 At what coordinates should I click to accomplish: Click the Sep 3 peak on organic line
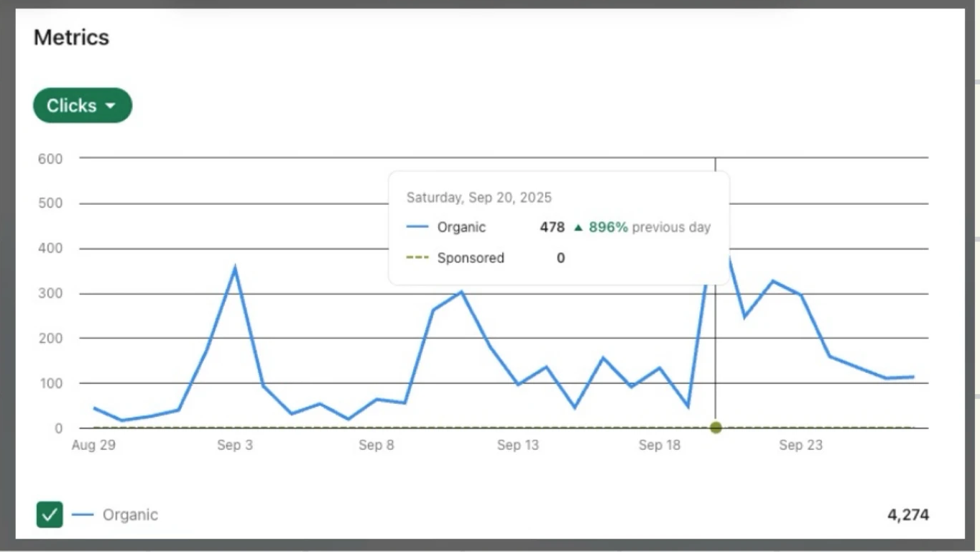coord(235,269)
